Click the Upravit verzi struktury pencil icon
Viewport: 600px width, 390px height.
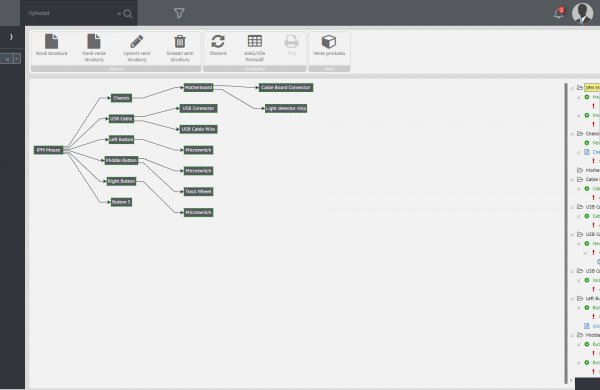point(137,41)
